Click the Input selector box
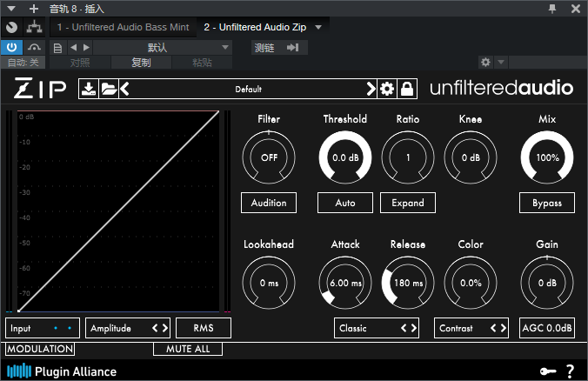This screenshot has width=588, height=381. click(x=43, y=328)
